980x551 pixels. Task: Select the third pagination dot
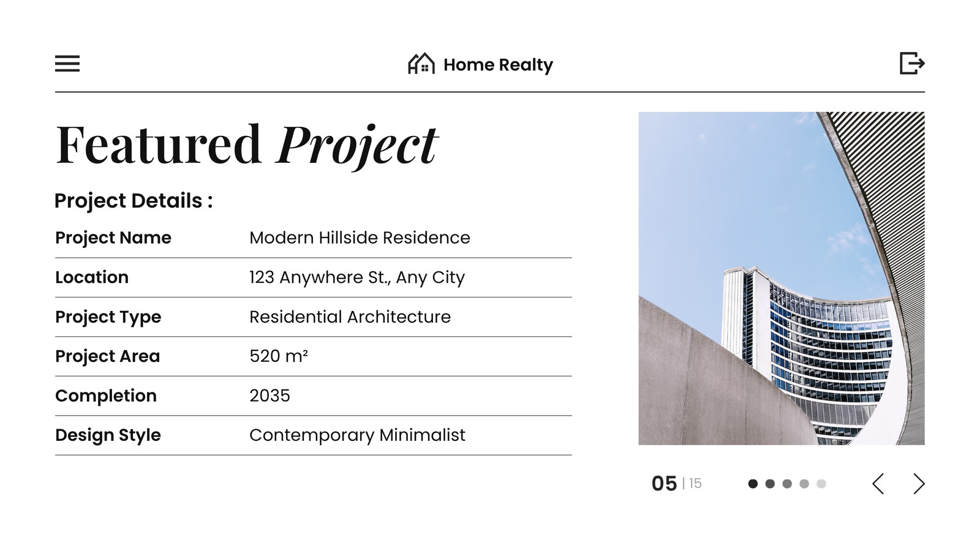tap(787, 484)
